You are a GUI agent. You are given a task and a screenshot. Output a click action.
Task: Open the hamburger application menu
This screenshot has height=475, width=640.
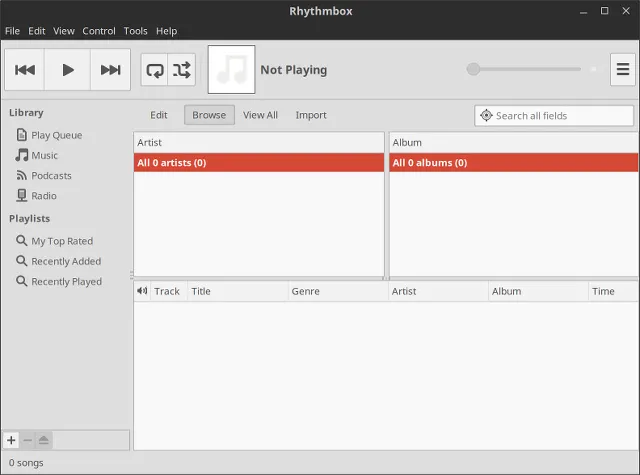622,70
